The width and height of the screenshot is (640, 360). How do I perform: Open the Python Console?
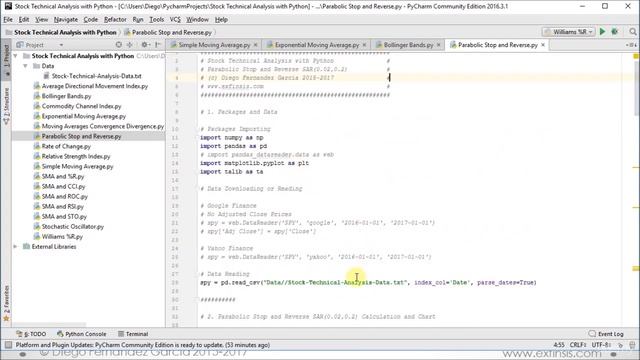[82, 334]
